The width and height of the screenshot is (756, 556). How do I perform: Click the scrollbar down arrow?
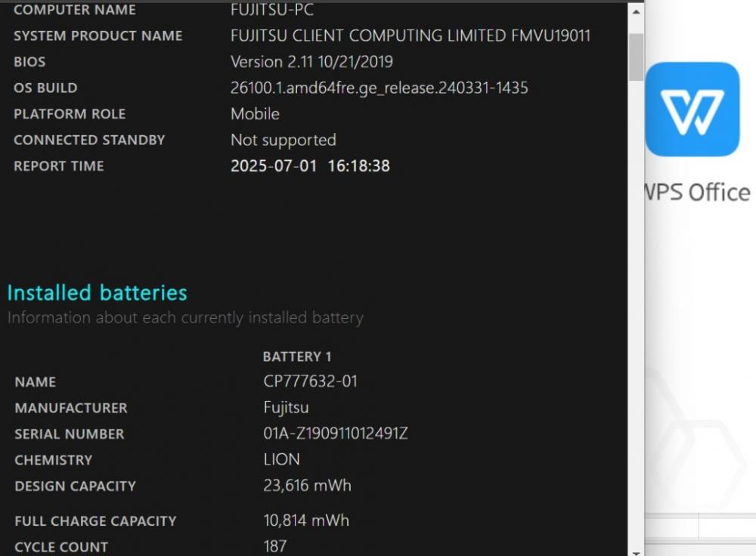point(636,553)
